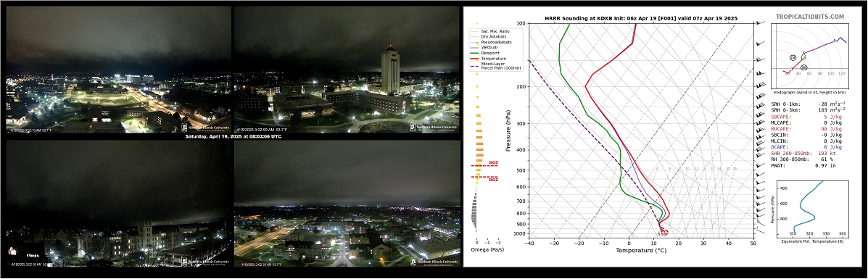The width and height of the screenshot is (868, 279).
Task: Click the 50 temperature axis tick label
Action: tap(753, 243)
